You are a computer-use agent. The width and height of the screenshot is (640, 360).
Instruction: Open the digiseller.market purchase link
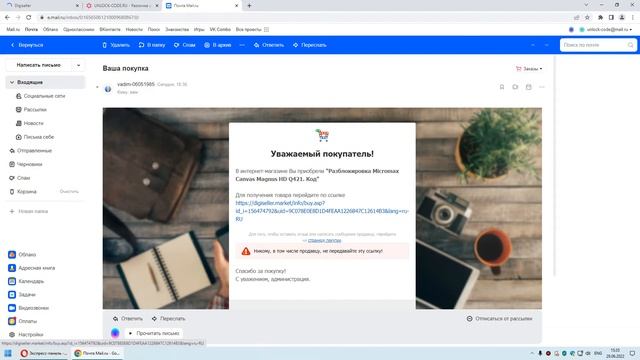[x=322, y=211]
